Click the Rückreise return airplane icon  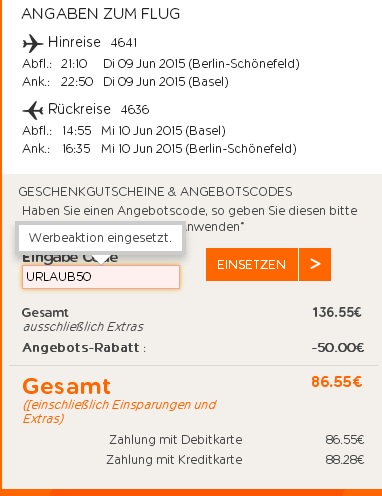tap(32, 110)
